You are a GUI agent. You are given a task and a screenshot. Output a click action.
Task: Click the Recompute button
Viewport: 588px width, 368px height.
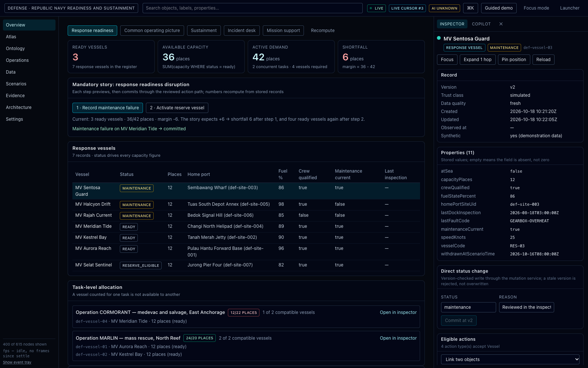tap(323, 31)
